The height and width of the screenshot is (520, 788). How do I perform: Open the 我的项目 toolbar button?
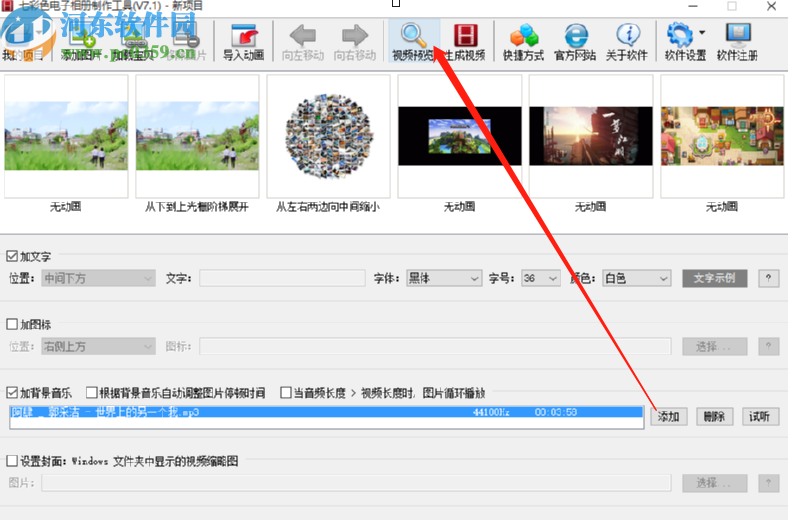pos(23,42)
